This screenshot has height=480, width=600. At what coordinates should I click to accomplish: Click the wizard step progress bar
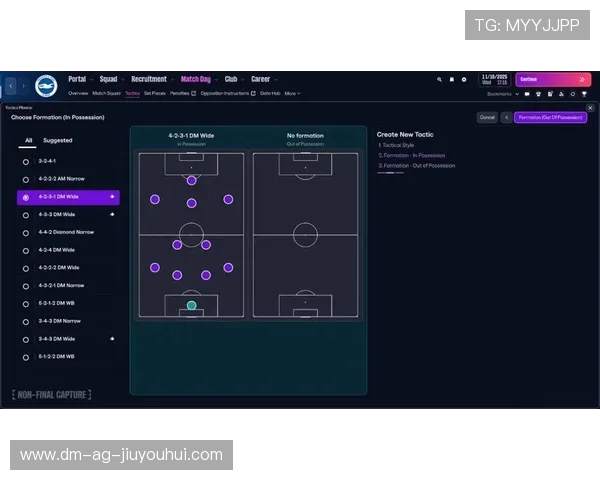coord(390,173)
